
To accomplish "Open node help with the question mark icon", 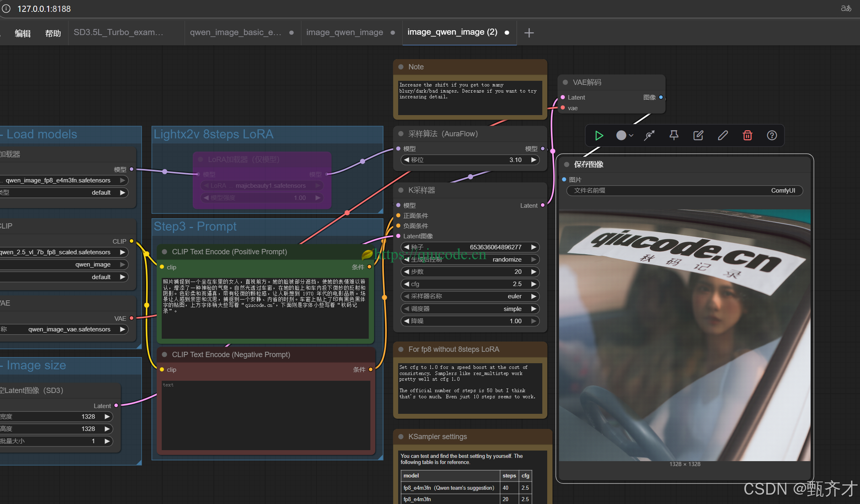I will click(x=772, y=135).
